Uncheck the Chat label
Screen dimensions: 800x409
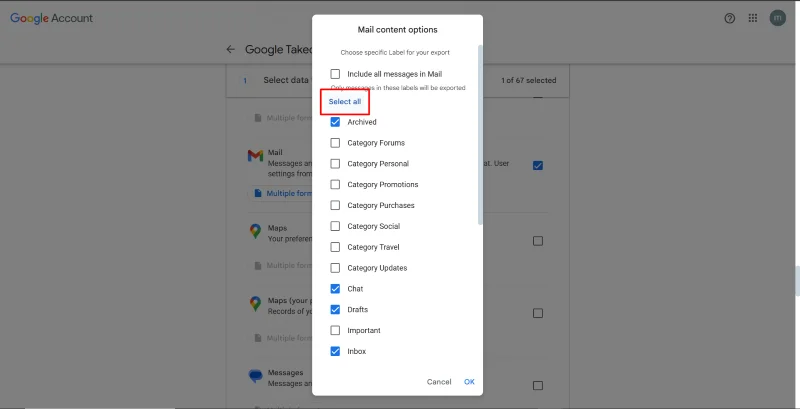[x=335, y=289]
